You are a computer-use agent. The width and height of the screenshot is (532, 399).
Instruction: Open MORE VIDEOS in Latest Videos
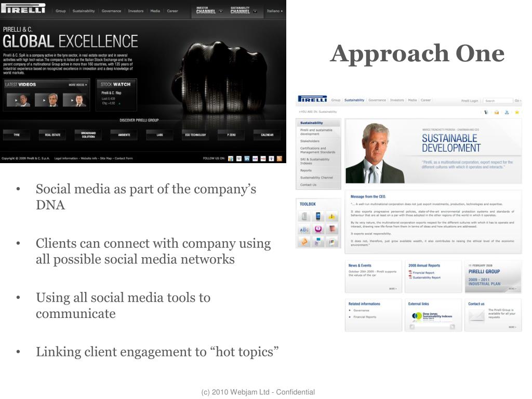click(x=78, y=85)
